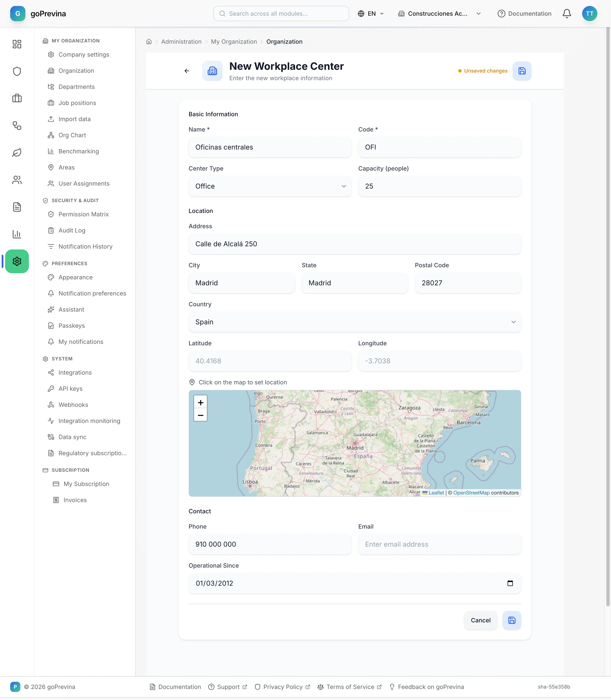Open the leaf environment module icon
Viewport: 611px width, 700px height.
(17, 153)
